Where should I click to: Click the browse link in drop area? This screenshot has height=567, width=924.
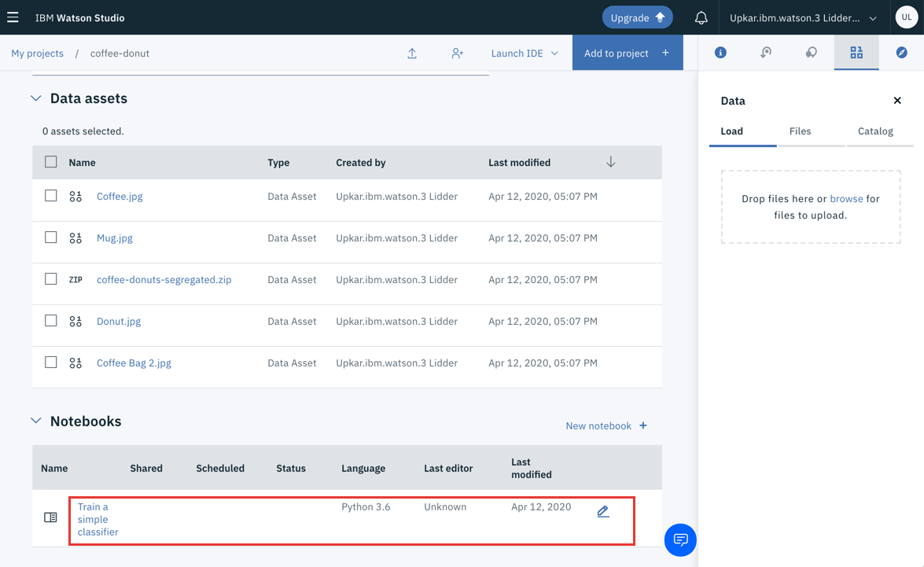tap(846, 199)
